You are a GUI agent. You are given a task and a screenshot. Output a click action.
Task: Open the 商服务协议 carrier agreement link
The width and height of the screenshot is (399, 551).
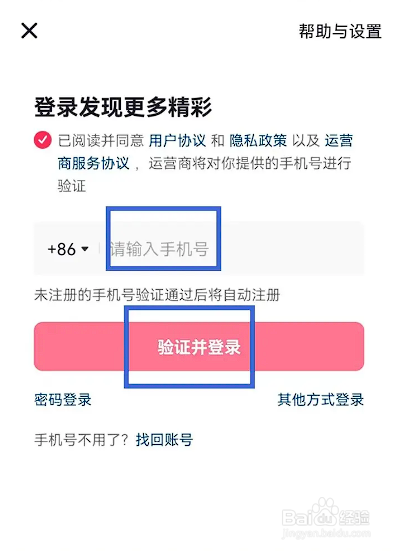pyautogui.click(x=94, y=163)
